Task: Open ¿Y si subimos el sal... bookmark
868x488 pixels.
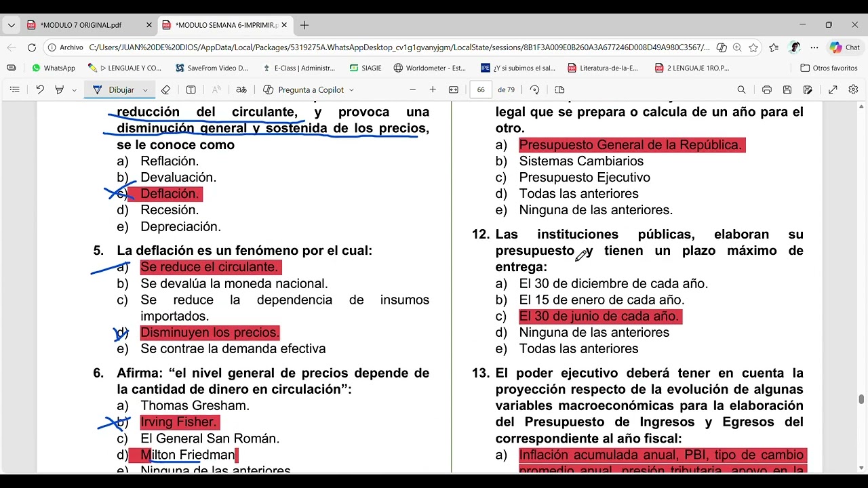Action: click(x=518, y=68)
